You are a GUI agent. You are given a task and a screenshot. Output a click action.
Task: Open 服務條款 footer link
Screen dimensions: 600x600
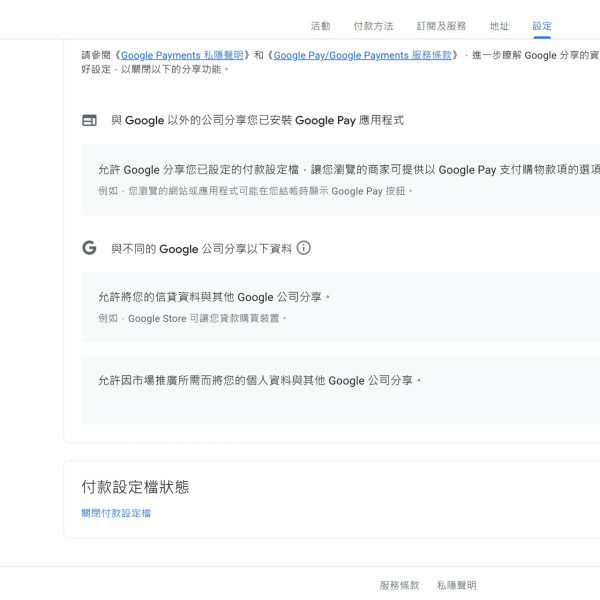[399, 585]
